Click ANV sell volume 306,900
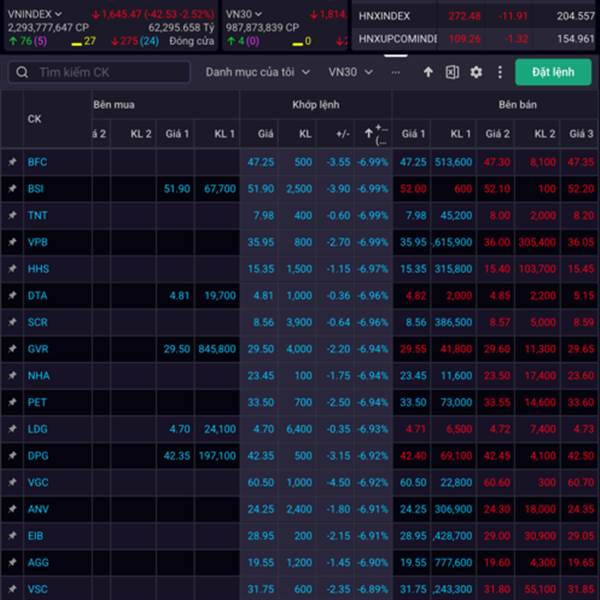The height and width of the screenshot is (600, 600). (x=453, y=509)
